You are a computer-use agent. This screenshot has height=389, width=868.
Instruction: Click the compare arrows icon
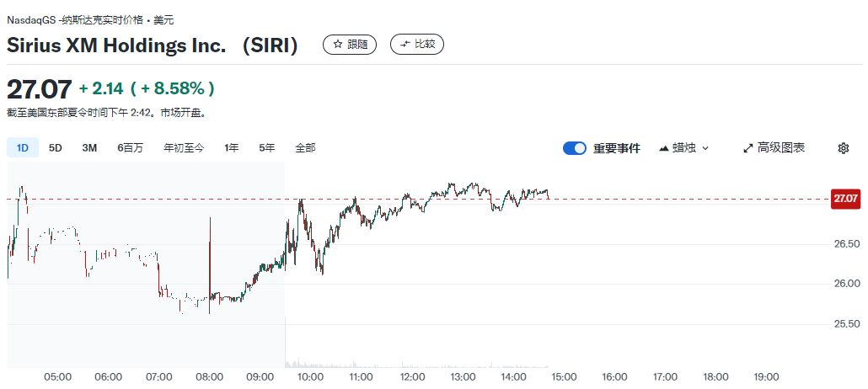[405, 45]
